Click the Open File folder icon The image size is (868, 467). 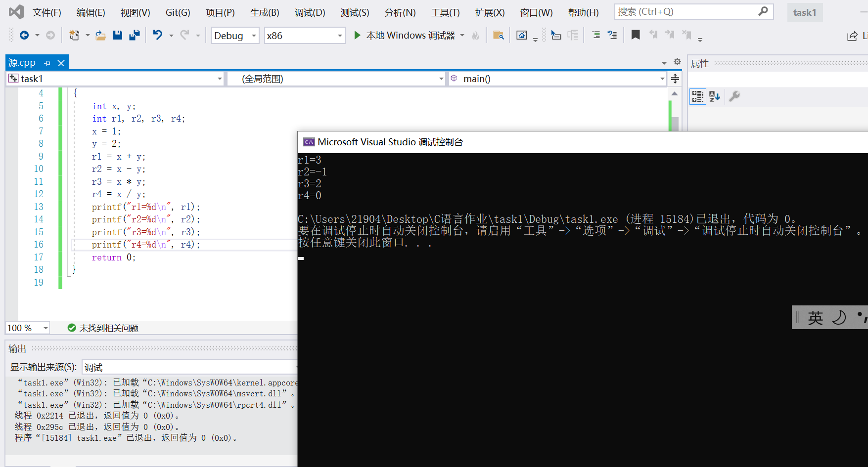(x=100, y=35)
